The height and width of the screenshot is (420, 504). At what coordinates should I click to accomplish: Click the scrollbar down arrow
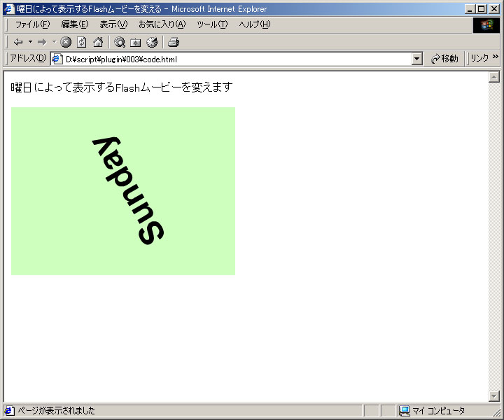click(493, 396)
